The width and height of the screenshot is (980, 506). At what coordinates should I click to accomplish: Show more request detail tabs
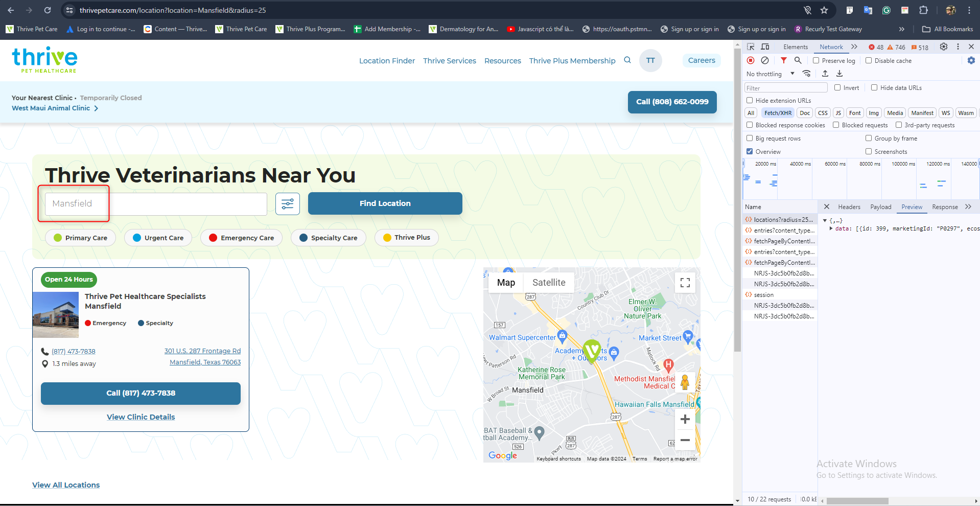click(x=968, y=206)
